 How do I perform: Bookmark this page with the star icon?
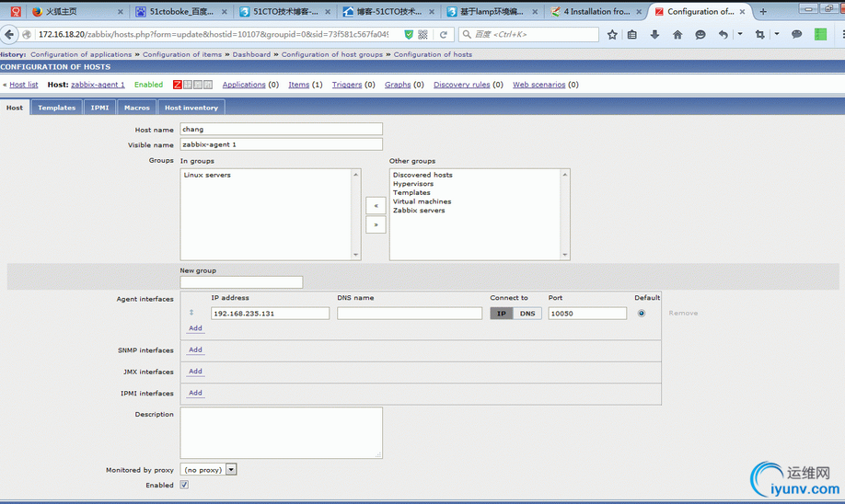pyautogui.click(x=612, y=34)
